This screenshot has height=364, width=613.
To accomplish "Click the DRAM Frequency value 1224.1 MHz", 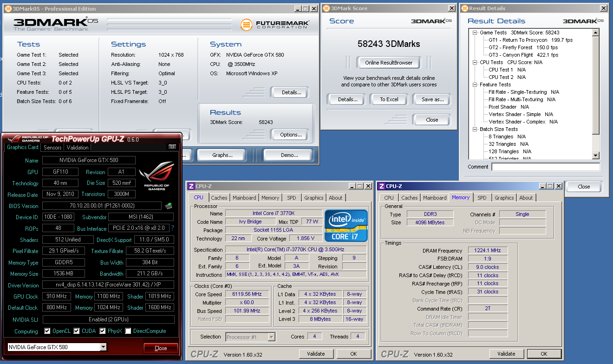I will click(x=488, y=250).
